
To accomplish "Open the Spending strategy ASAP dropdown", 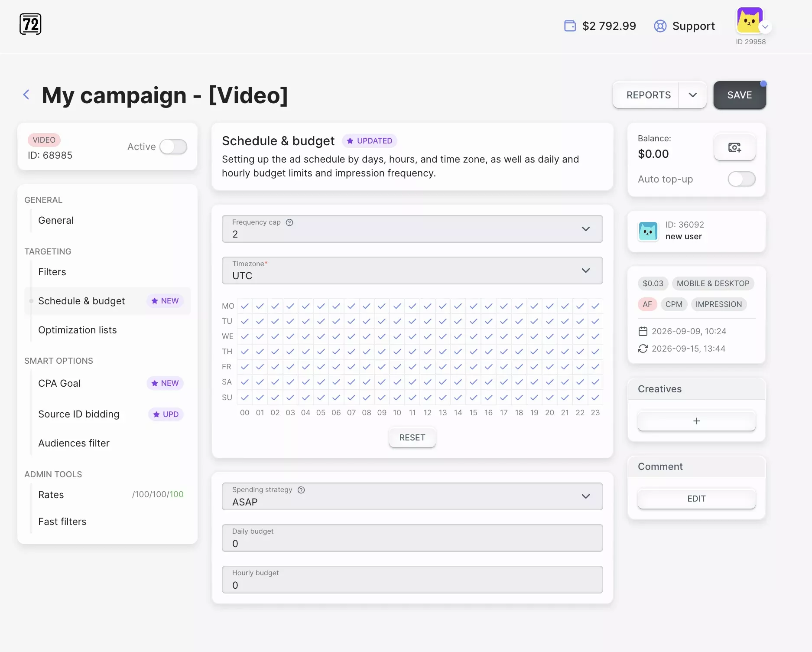I will 412,496.
